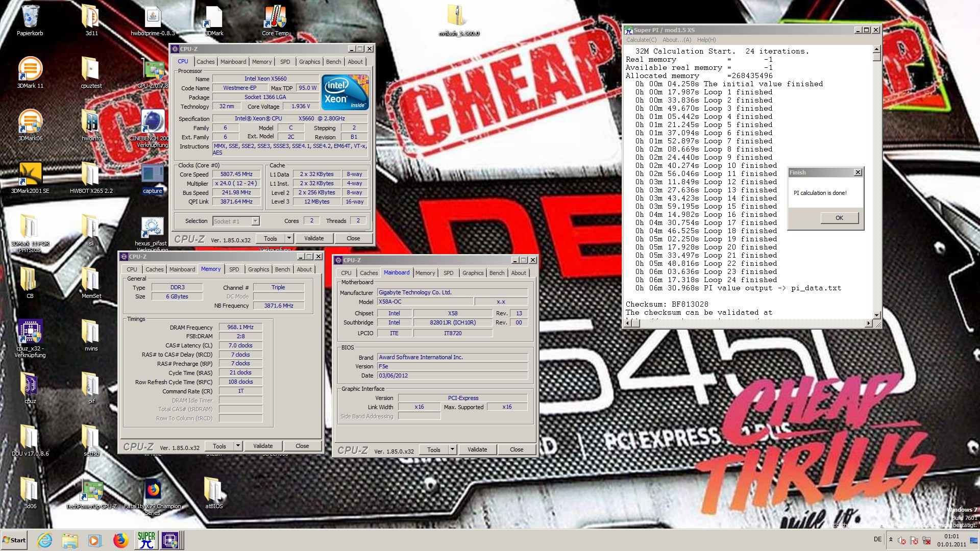The image size is (980, 551).
Task: Open the nvins folder icon
Action: click(x=91, y=336)
